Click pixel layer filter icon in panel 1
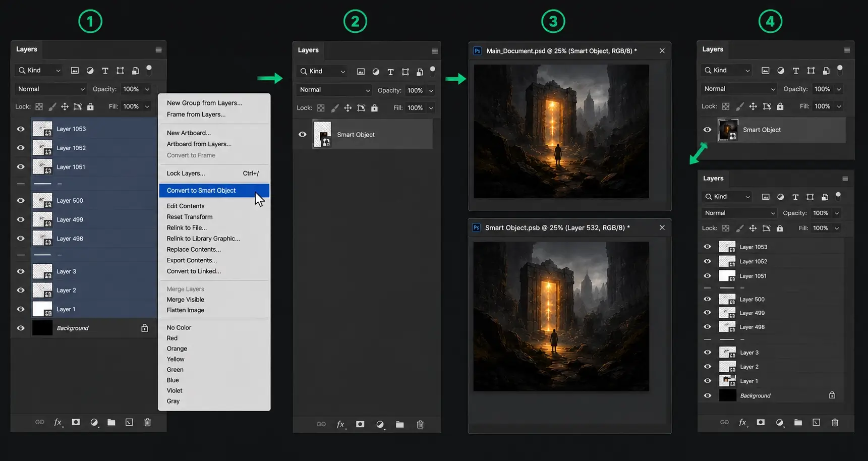The width and height of the screenshot is (868, 461). coord(75,71)
